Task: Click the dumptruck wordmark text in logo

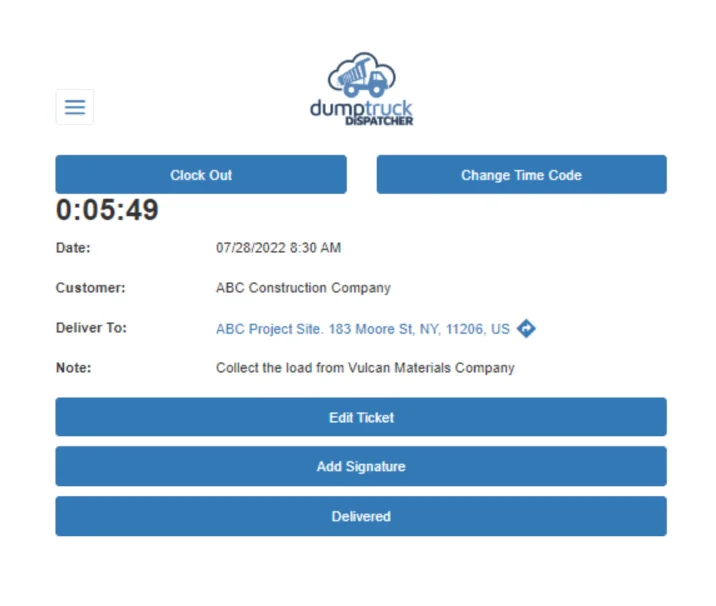Action: (x=360, y=108)
